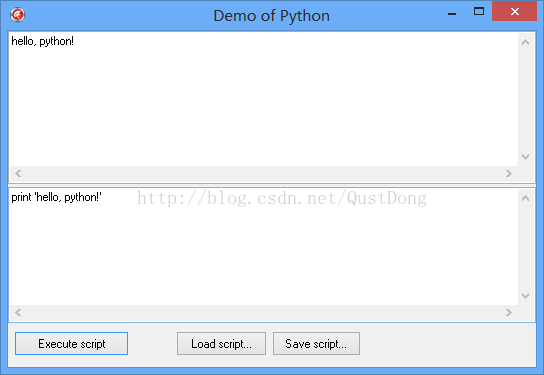Click the Save script button
The height and width of the screenshot is (375, 544).
point(316,343)
